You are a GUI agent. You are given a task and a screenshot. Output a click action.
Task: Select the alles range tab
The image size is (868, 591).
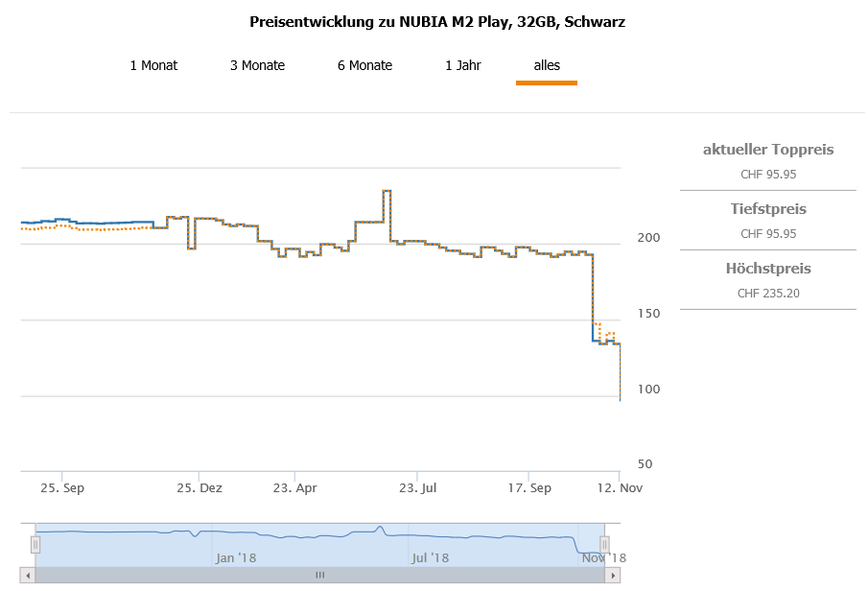pyautogui.click(x=547, y=65)
